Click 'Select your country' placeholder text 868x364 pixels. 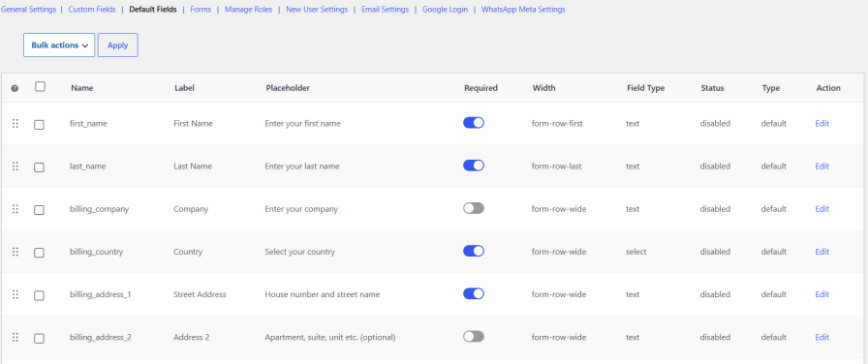point(299,252)
